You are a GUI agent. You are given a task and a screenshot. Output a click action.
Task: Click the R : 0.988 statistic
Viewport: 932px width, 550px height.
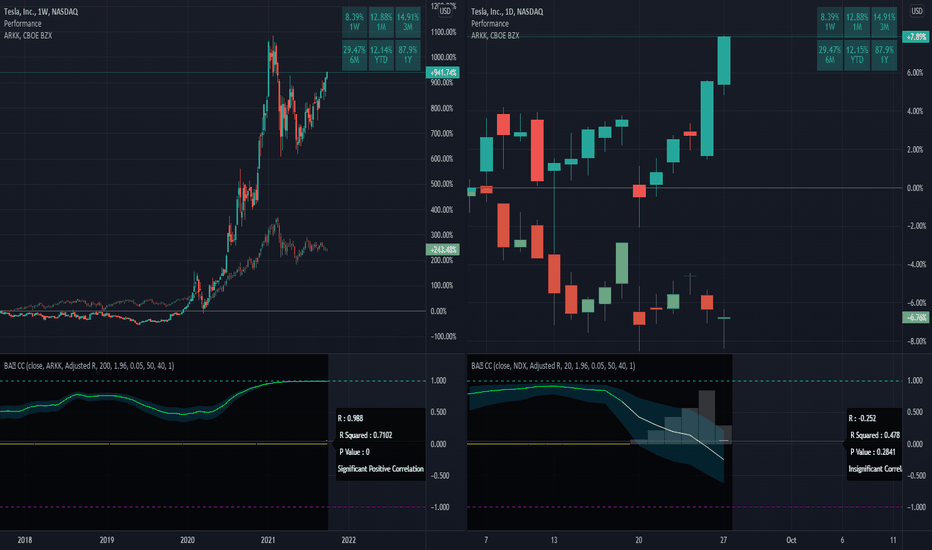[x=351, y=418]
